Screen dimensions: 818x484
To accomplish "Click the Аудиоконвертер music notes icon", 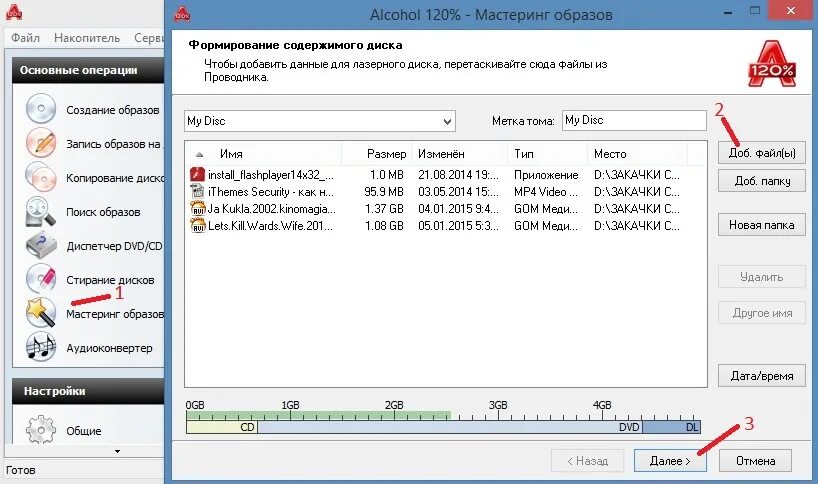I will pyautogui.click(x=41, y=347).
